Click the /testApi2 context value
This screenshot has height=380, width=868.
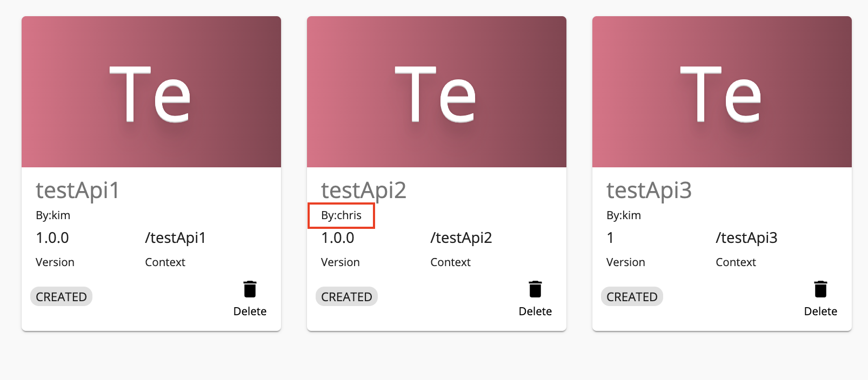pos(461,238)
